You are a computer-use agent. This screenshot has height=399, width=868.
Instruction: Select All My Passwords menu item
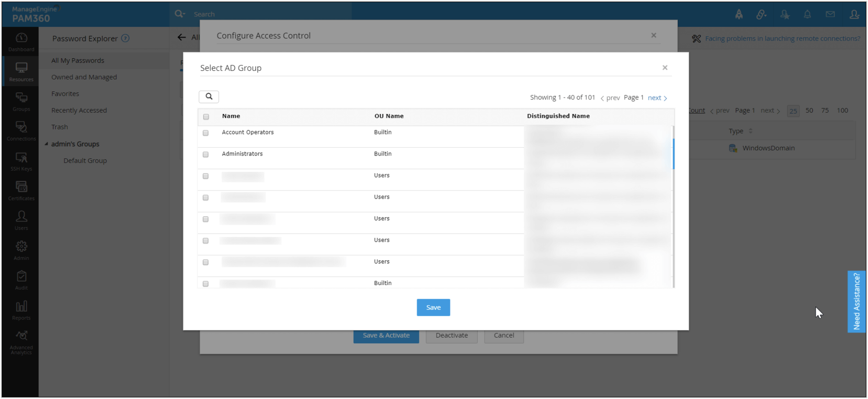click(78, 60)
